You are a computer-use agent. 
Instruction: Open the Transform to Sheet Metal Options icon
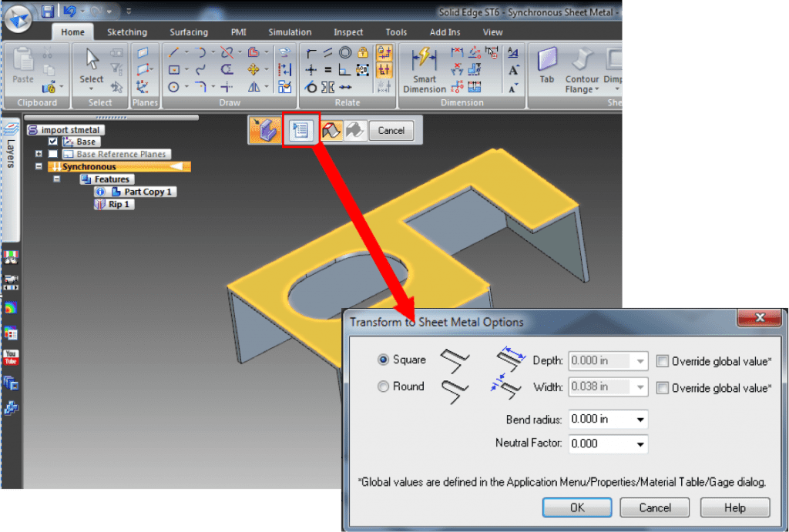pyautogui.click(x=300, y=129)
